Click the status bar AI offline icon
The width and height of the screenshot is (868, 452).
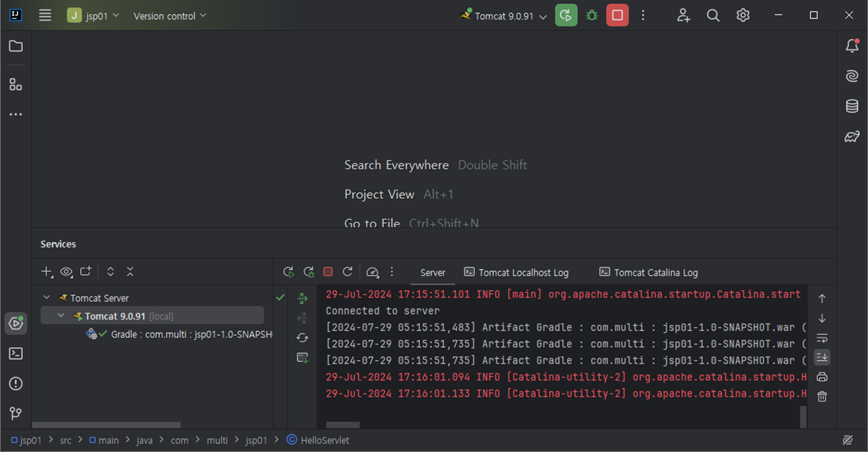click(x=848, y=440)
